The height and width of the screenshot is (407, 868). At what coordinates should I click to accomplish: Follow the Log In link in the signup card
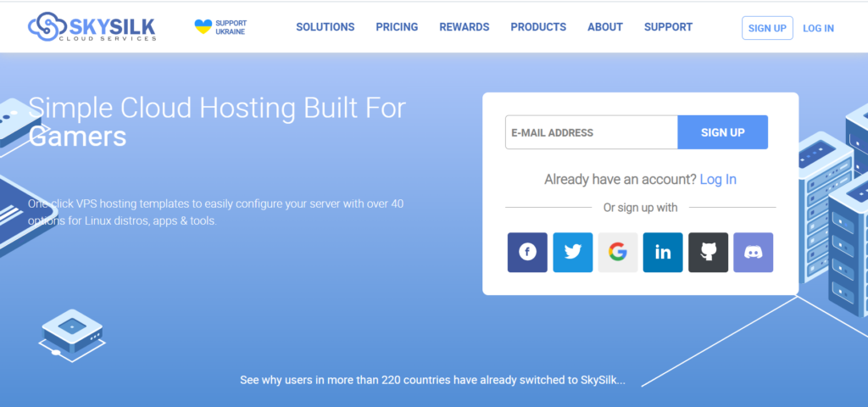click(718, 180)
